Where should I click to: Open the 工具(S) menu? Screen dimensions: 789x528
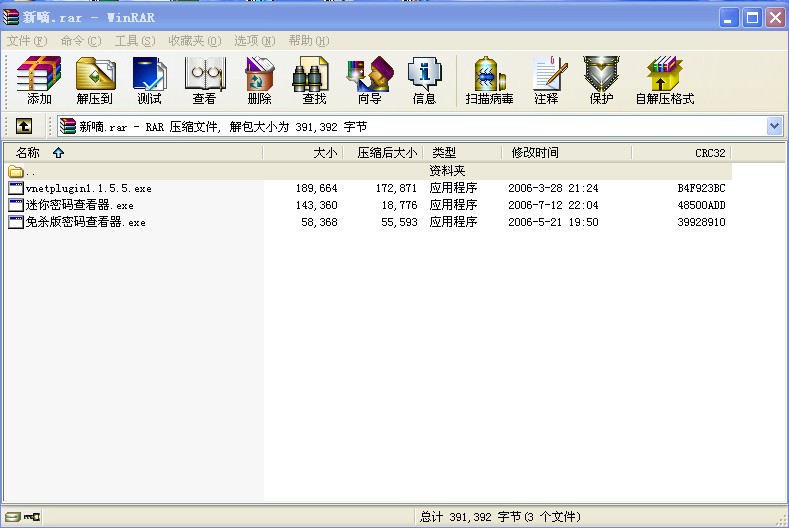[134, 41]
